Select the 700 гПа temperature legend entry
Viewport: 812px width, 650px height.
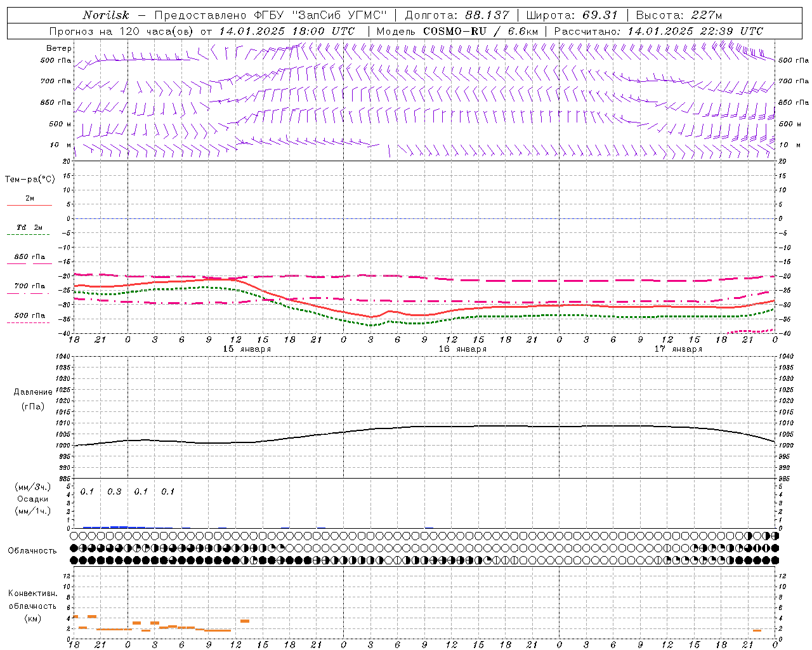(29, 287)
